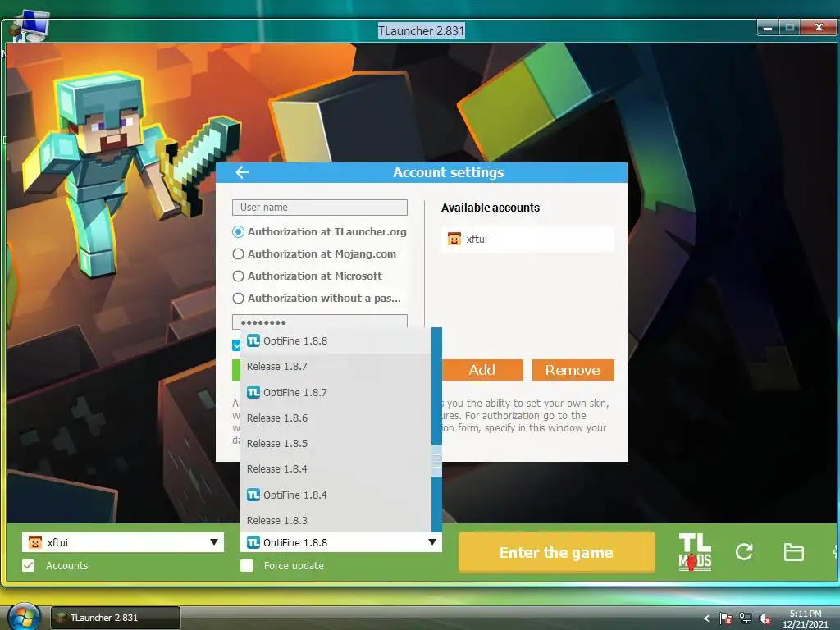The height and width of the screenshot is (630, 840).
Task: Select Authorization at Mojang.com
Action: tap(314, 254)
